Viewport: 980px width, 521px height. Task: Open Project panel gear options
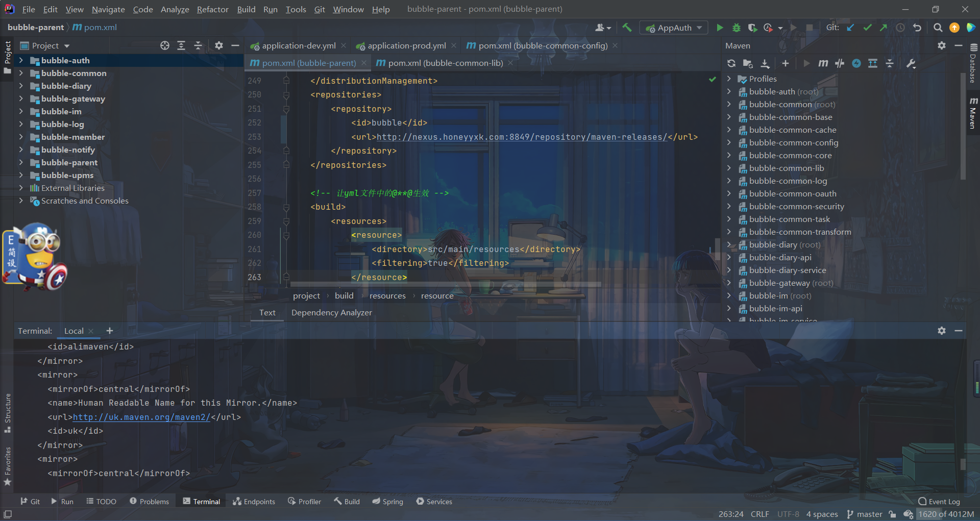[219, 45]
